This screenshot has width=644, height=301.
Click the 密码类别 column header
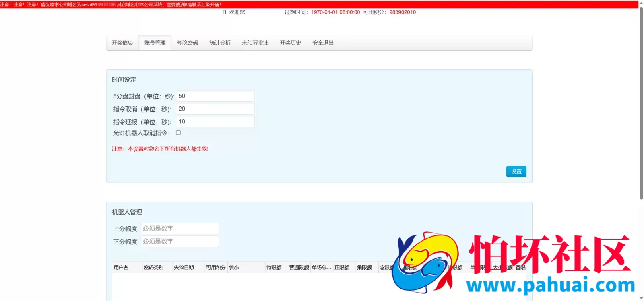pos(157,268)
